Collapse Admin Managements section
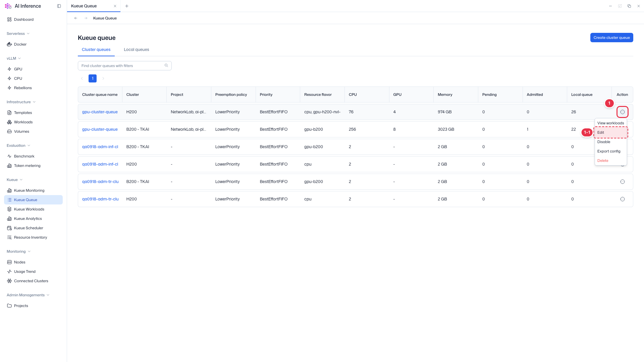 point(28,295)
